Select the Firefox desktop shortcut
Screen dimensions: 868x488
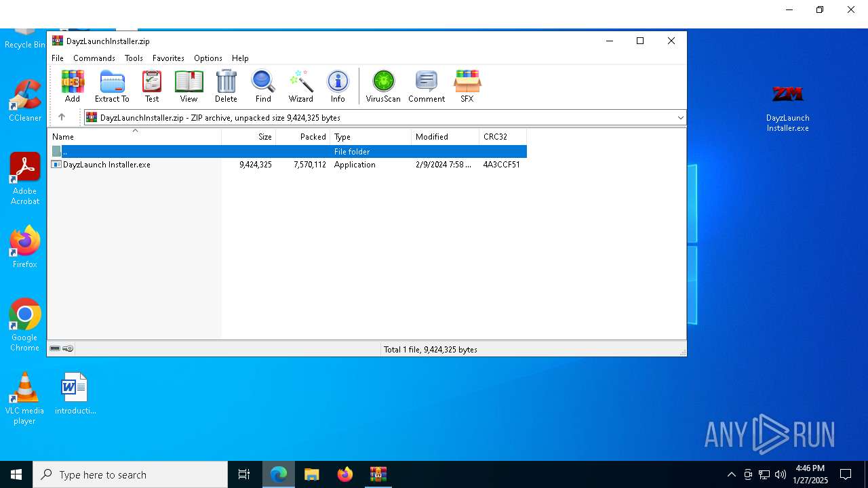[x=25, y=247]
